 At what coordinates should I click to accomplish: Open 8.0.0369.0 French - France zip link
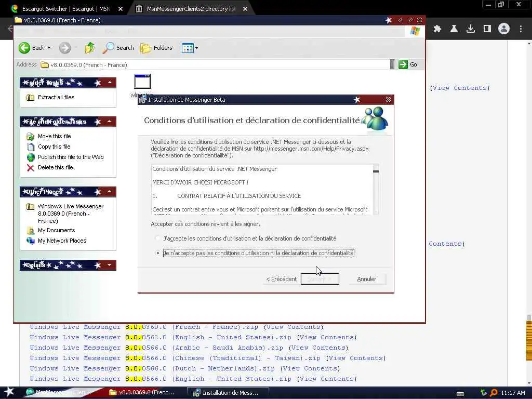[x=144, y=327]
